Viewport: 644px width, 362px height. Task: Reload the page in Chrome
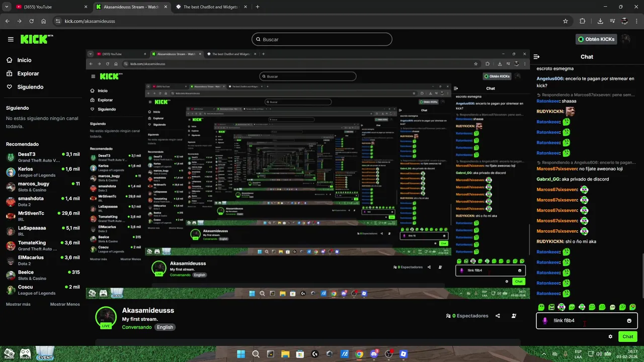pyautogui.click(x=32, y=21)
